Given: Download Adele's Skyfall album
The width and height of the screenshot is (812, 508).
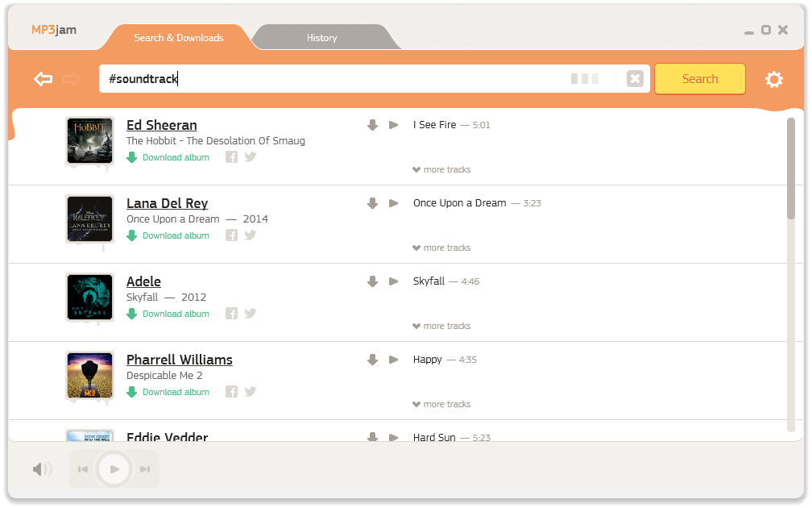Looking at the screenshot, I should coord(168,314).
